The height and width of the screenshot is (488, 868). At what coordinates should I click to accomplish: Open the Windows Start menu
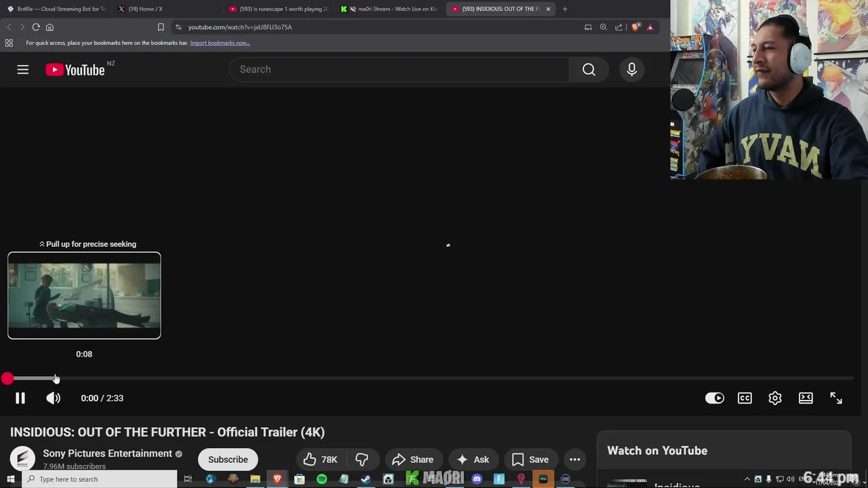tap(10, 479)
